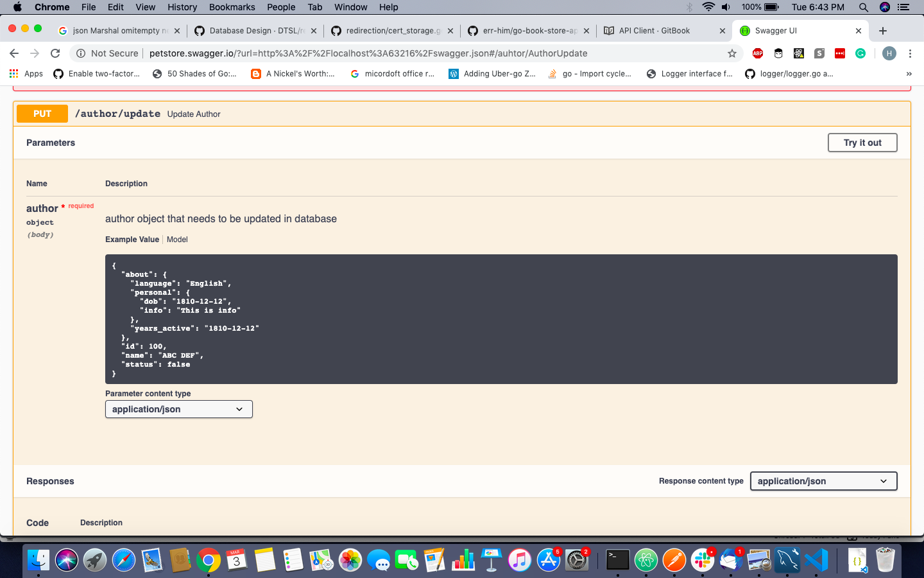Screen dimensions: 924x578
Task: Toggle the bookmark star in the address bar
Action: [x=732, y=53]
